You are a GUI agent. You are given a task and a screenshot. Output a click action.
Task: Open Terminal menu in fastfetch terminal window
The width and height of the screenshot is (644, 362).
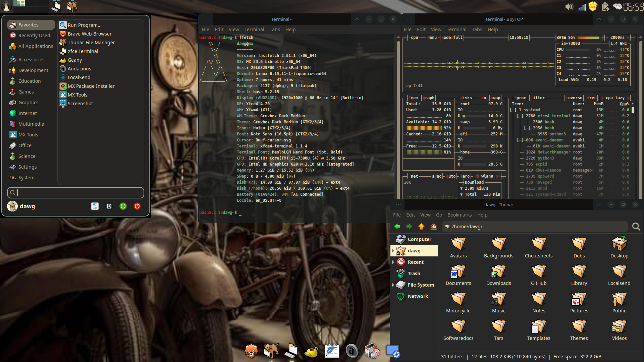[x=254, y=29]
